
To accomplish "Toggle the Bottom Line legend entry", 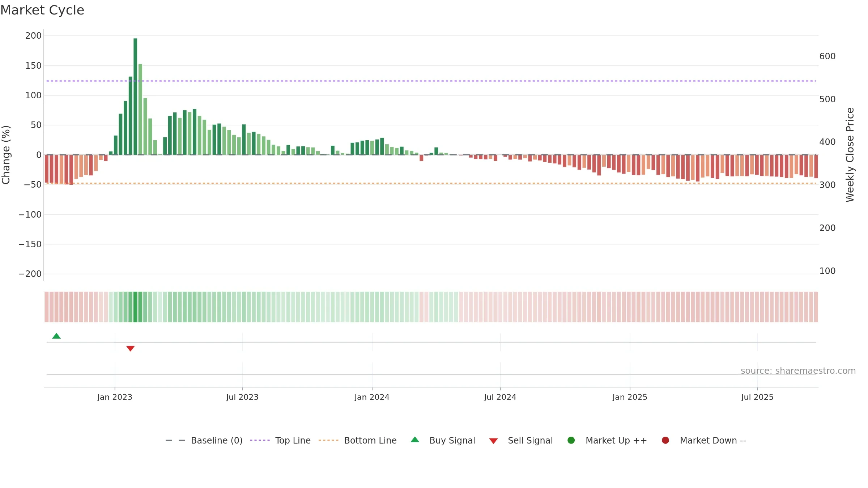I will click(x=358, y=440).
